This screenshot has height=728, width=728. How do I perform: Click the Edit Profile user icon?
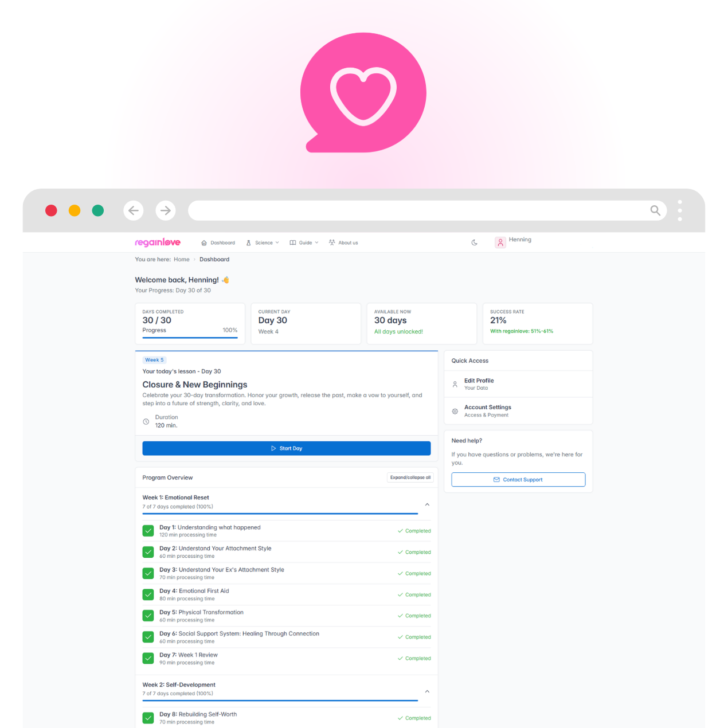point(455,384)
